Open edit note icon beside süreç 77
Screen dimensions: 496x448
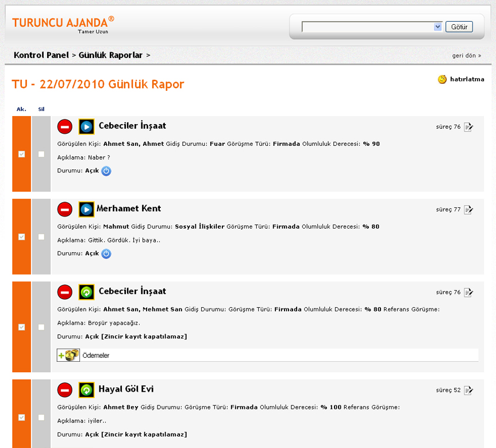(468, 210)
